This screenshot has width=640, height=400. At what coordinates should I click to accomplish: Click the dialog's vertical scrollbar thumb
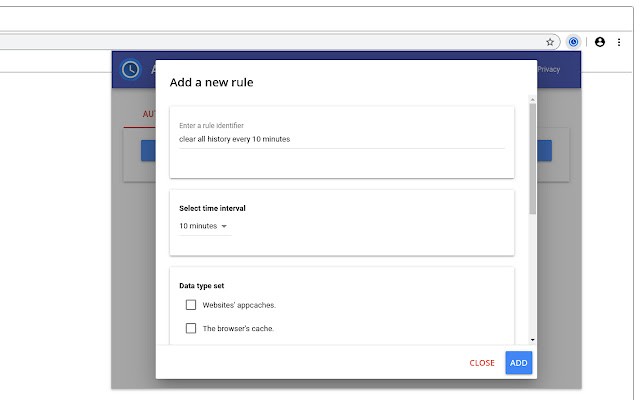point(532,155)
